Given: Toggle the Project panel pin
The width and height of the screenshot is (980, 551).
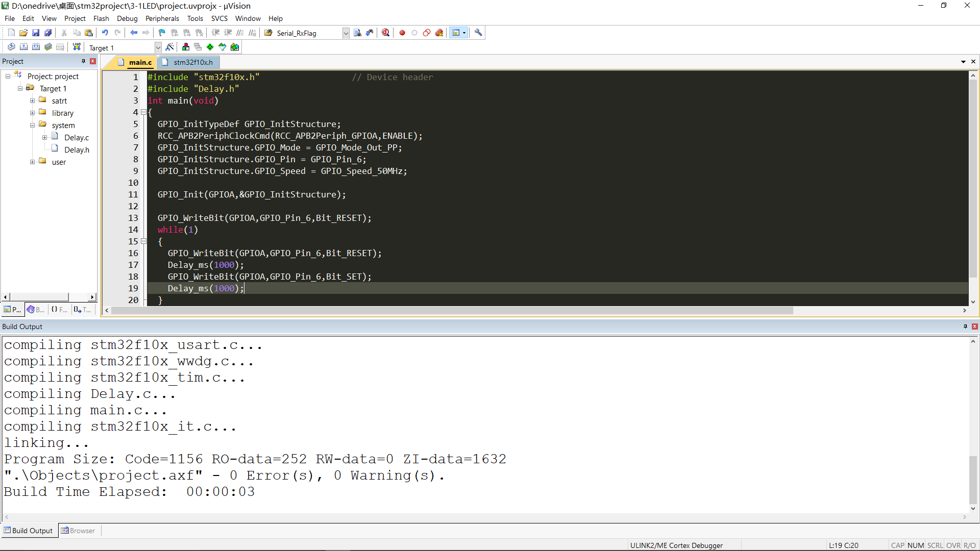Looking at the screenshot, I should click(x=83, y=61).
